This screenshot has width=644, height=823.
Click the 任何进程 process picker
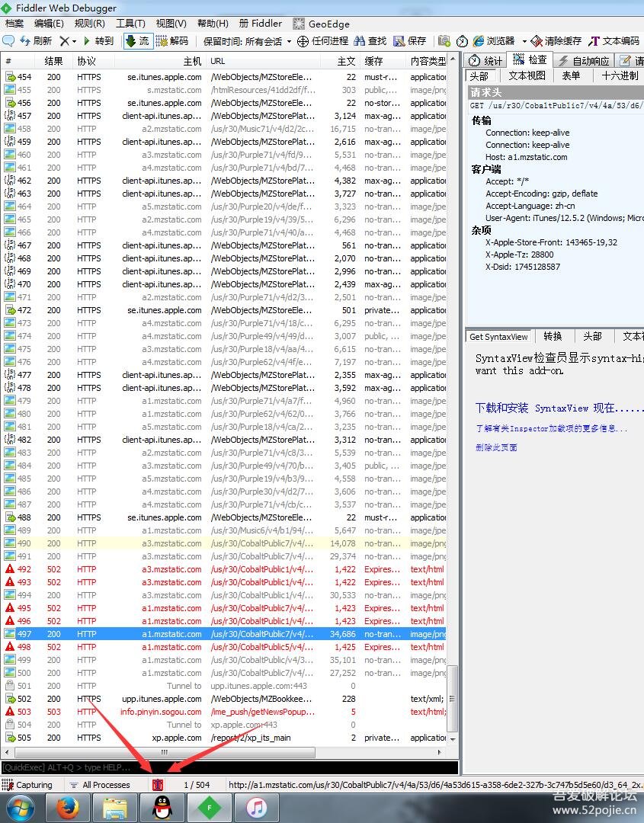pos(323,41)
